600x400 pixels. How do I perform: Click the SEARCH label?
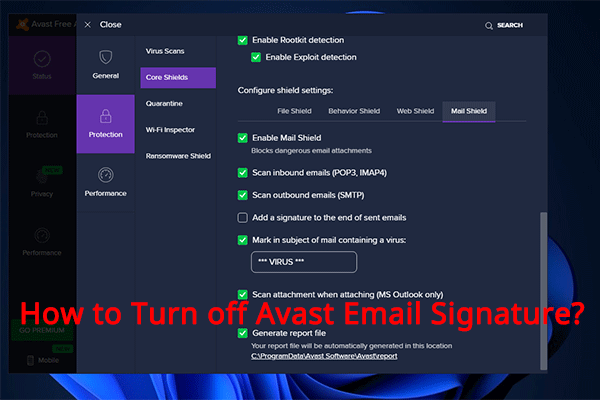pos(510,26)
